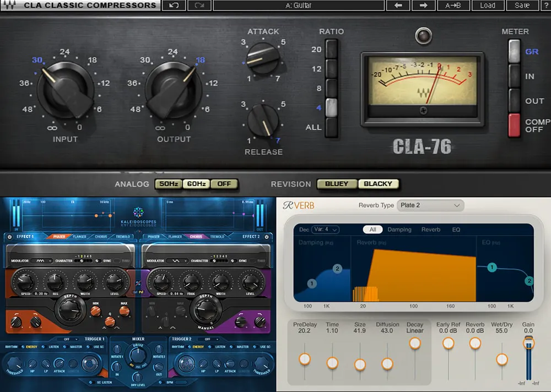551x392 pixels.
Task: Toggle Effect 1 power button in Kaleidoscopes
Action: pos(9,237)
